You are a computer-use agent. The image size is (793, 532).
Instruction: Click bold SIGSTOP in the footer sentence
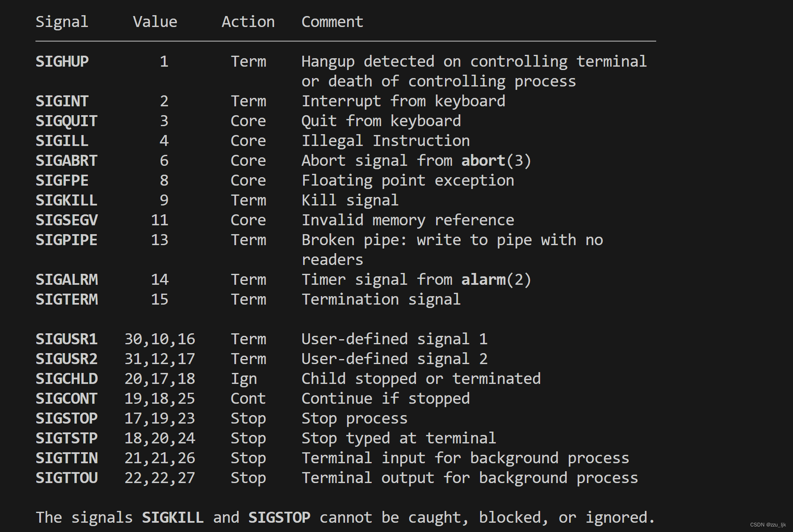pos(279,518)
